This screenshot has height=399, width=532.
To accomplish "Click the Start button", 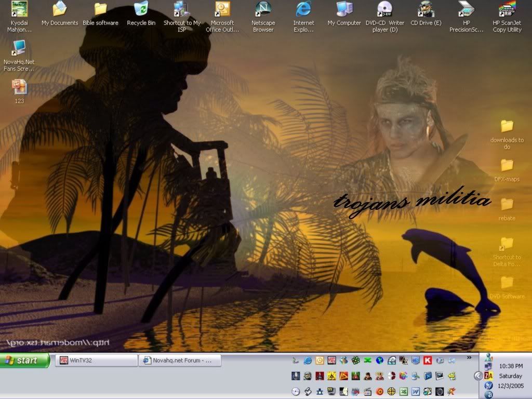I will coord(25,361).
